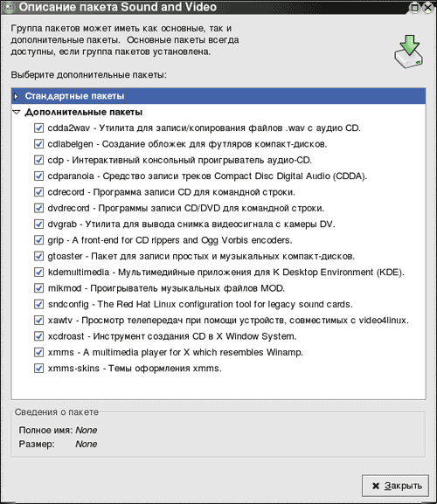This screenshot has height=504, width=437.
Task: Toggle the cdlabelgen package checkbox
Action: click(39, 144)
